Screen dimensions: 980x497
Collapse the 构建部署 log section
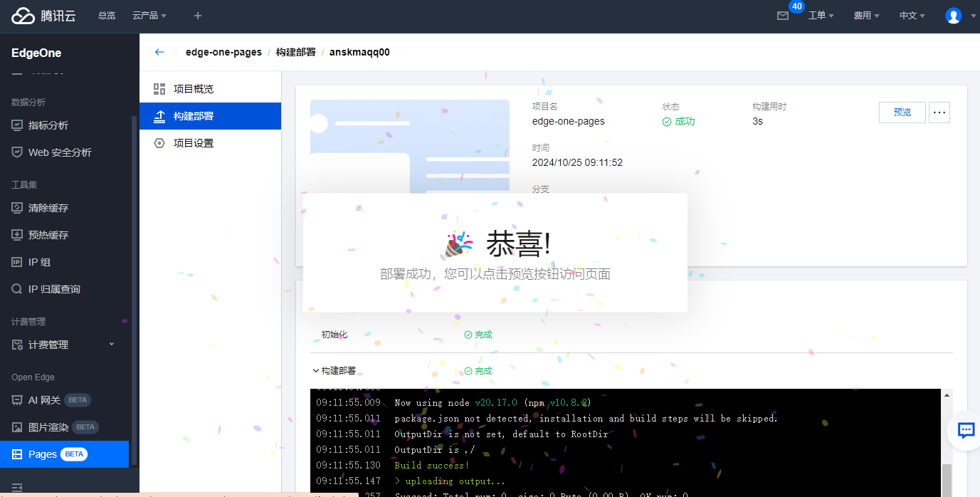[316, 371]
